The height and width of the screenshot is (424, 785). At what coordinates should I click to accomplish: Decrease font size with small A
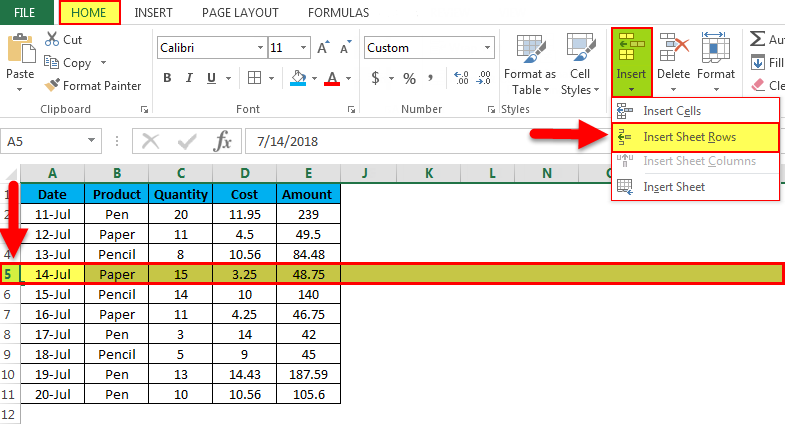(x=345, y=48)
